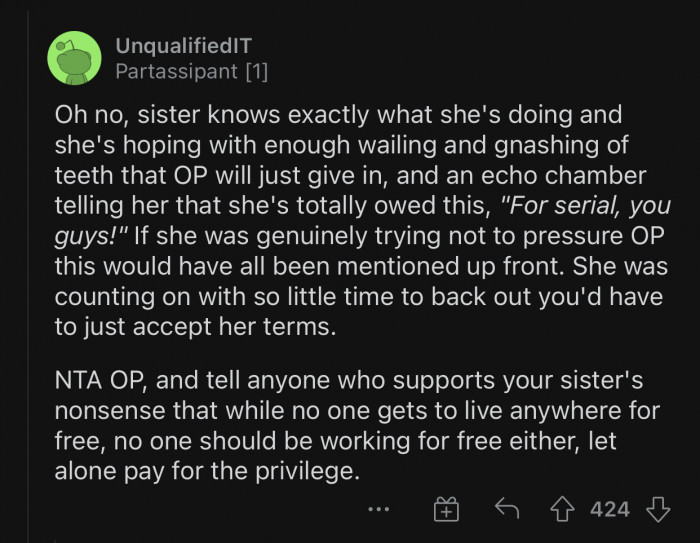Click the word "nonsense" in second paragraph
700x543 pixels.
(x=110, y=411)
